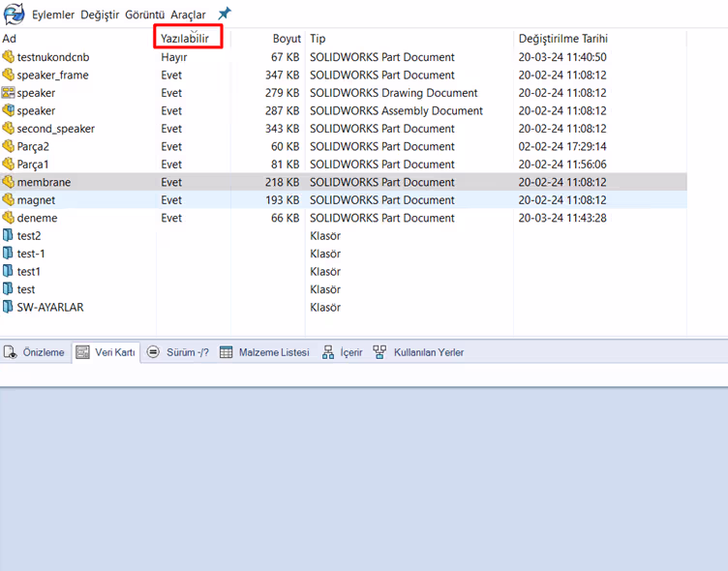Click SOLIDWORKS Drawing Document type cell
The width and height of the screenshot is (728, 571).
(394, 93)
